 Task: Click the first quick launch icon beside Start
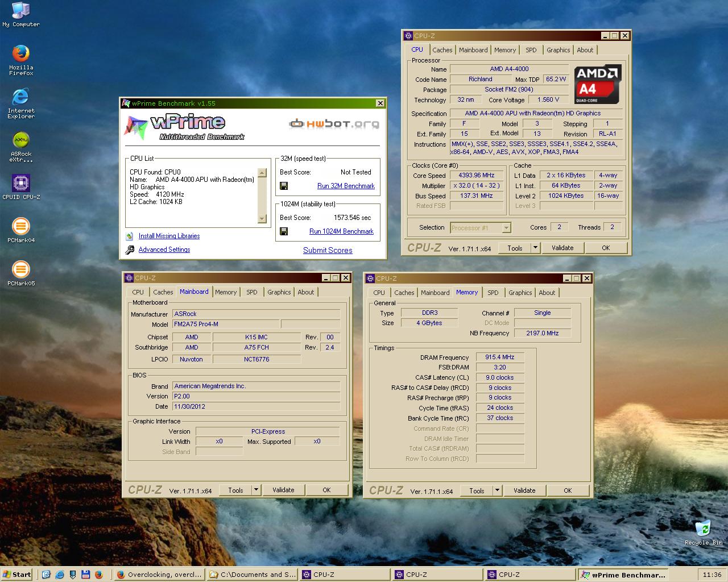click(x=46, y=575)
